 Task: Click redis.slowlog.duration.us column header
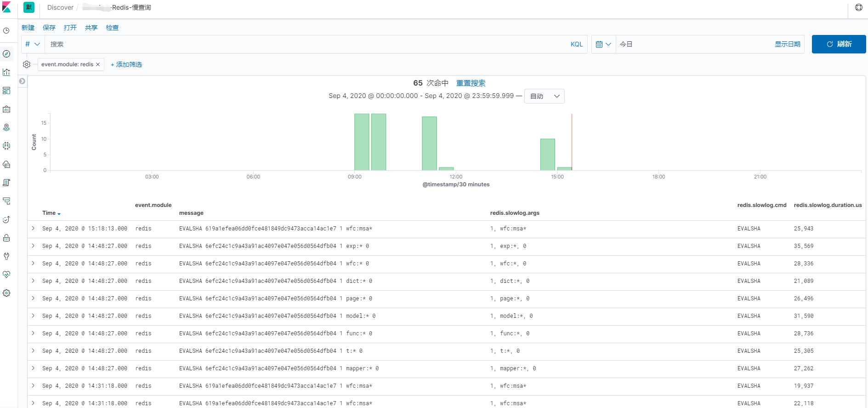828,205
